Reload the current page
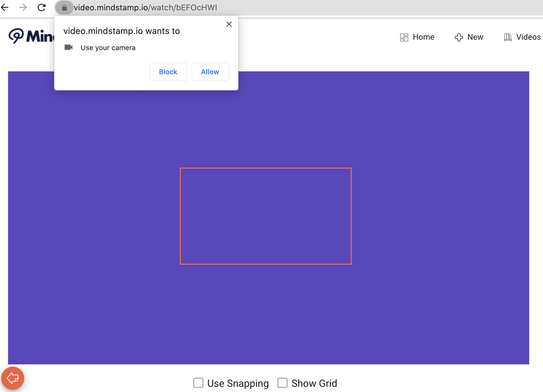This screenshot has height=392, width=543. (x=41, y=7)
